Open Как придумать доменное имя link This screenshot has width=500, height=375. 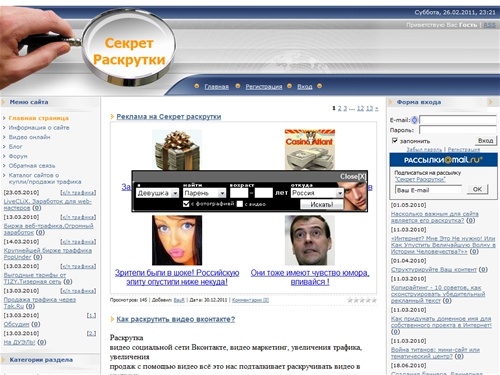441,322
